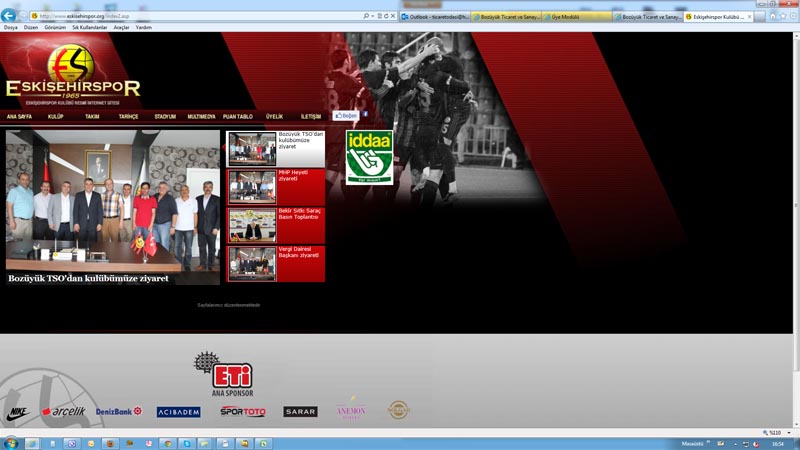Viewport: 800px width, 450px height.
Task: Open the address bar search dropdown arrow
Action: point(372,16)
